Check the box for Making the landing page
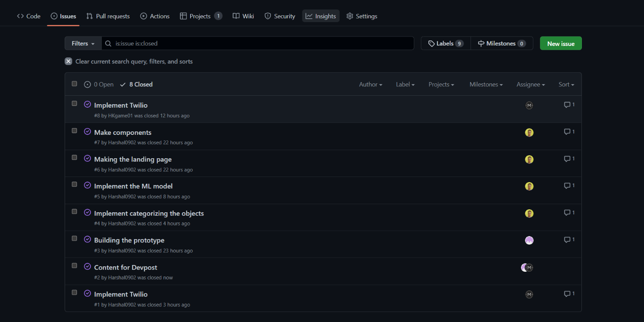 tap(74, 157)
